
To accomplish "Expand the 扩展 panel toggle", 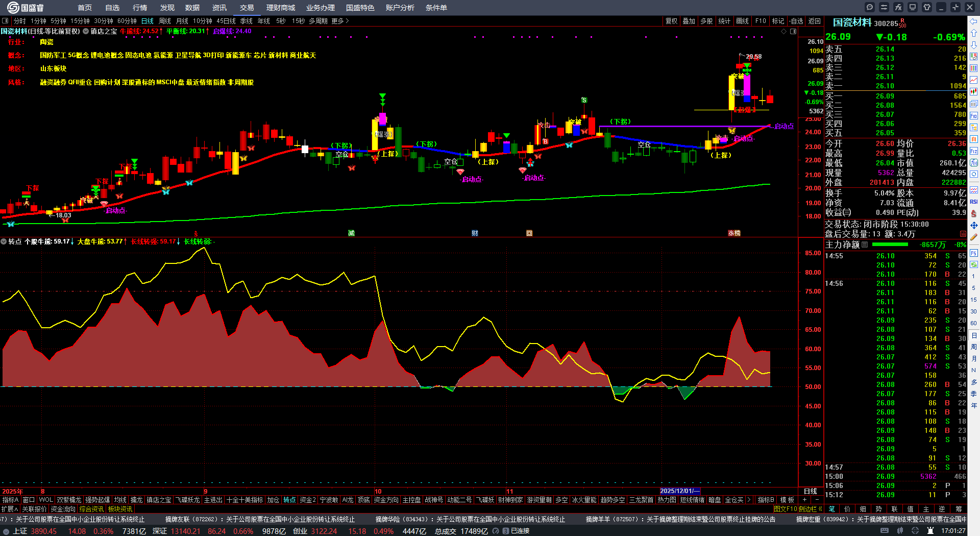I will pos(10,509).
